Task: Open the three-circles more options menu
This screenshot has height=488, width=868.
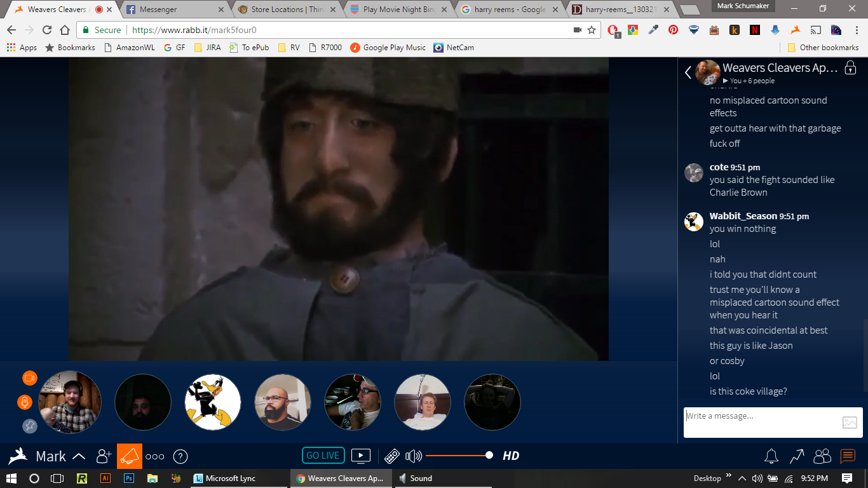Action: (x=155, y=456)
